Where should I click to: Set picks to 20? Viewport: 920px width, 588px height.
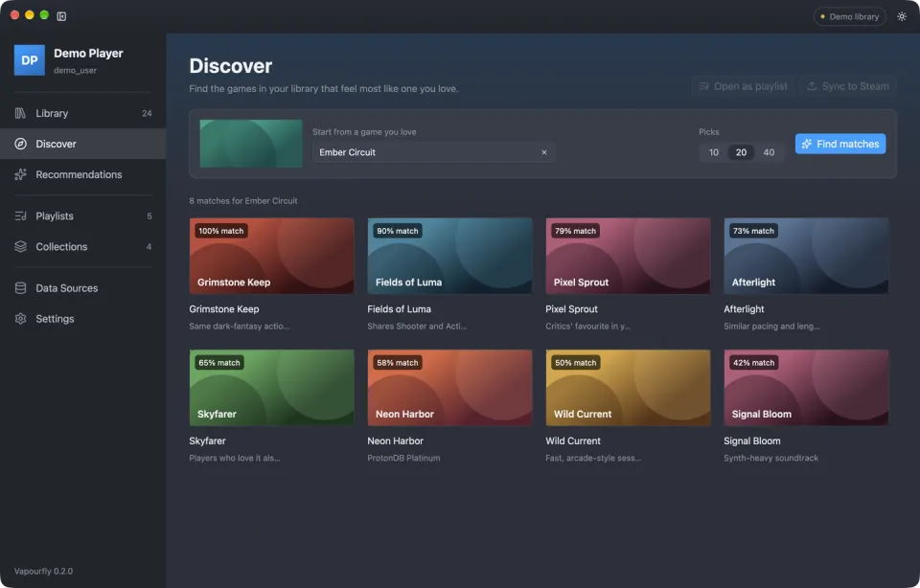point(741,152)
